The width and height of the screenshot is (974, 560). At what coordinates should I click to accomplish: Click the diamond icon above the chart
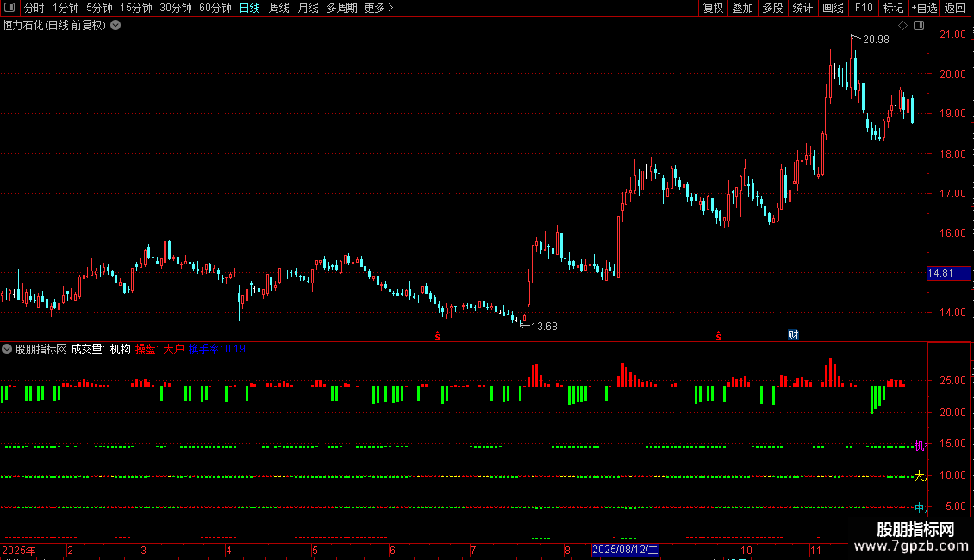(x=902, y=26)
